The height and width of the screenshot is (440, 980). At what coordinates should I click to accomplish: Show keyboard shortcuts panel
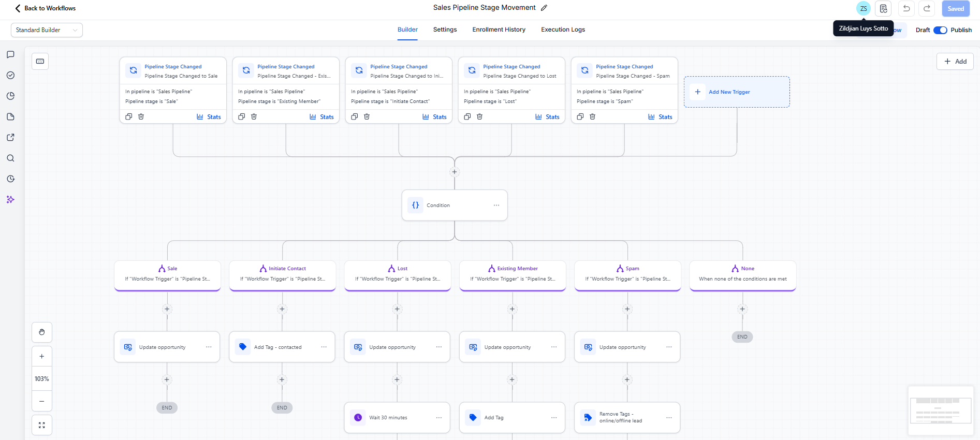click(x=40, y=61)
